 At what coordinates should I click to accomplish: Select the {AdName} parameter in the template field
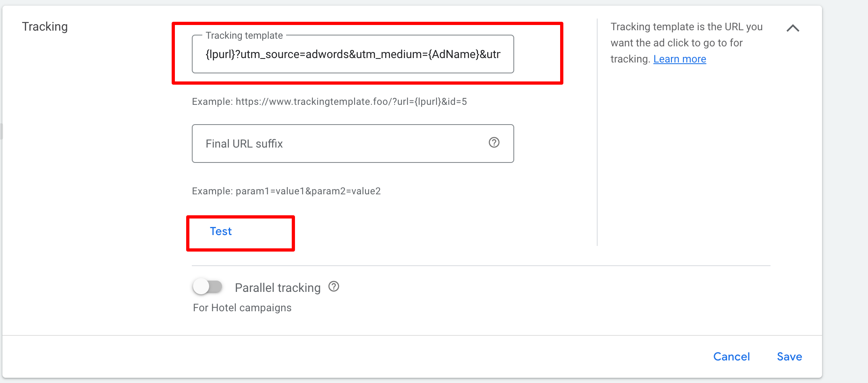point(454,54)
